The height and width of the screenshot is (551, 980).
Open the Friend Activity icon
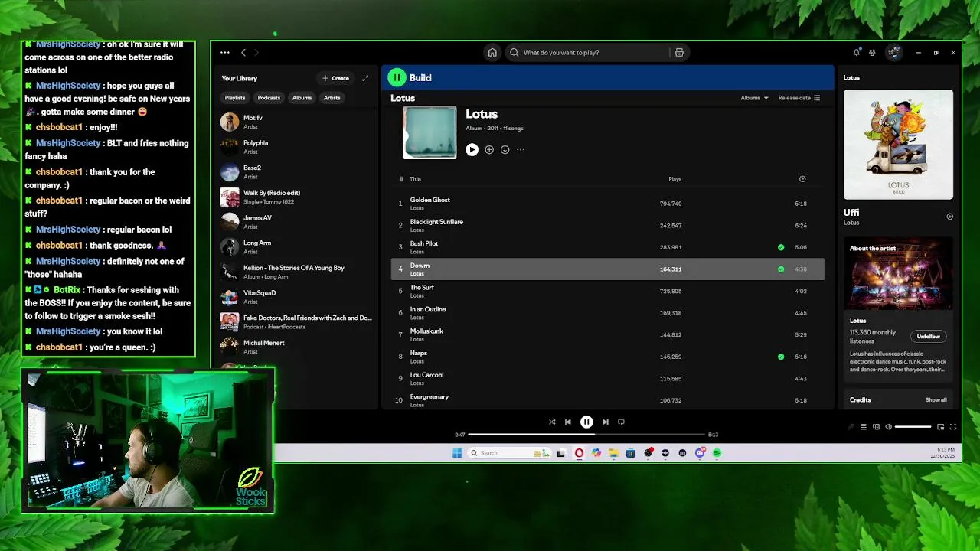872,53
